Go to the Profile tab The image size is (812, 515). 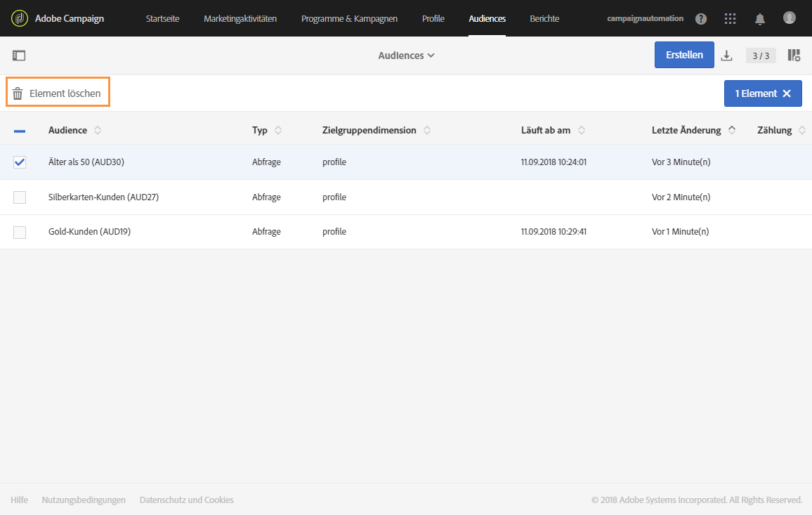[x=433, y=19]
